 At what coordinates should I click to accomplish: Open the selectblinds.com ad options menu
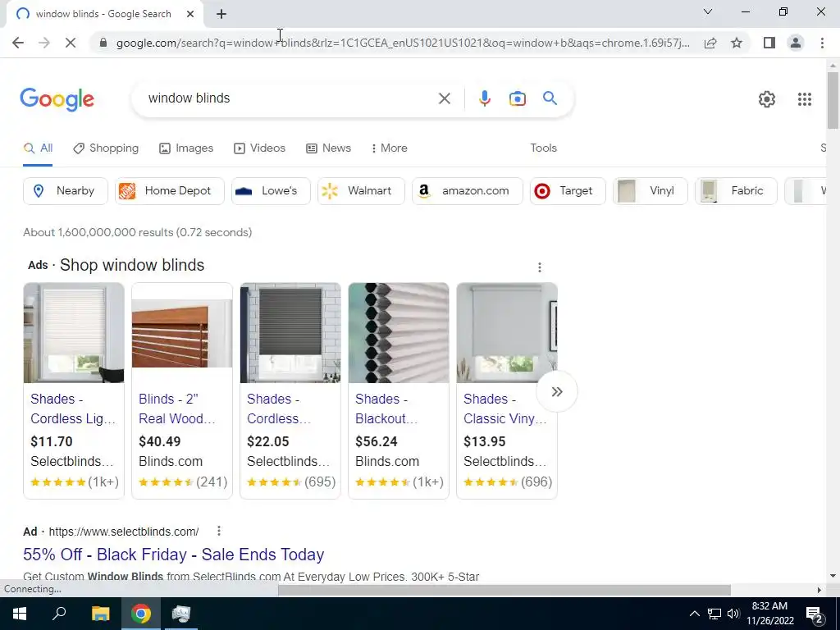click(x=218, y=531)
